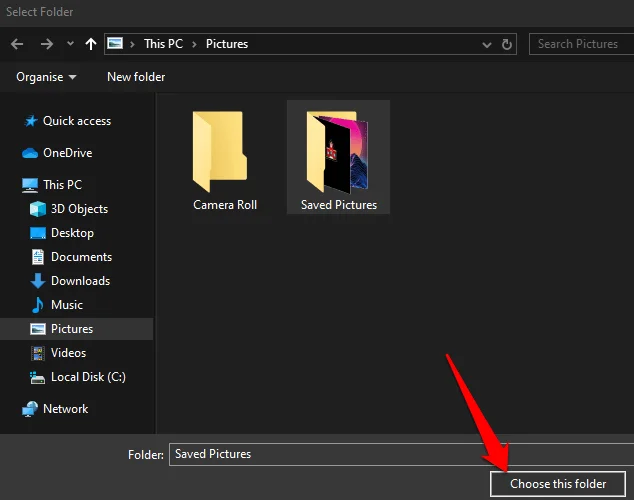
Task: Go up one level with up arrow
Action: [x=91, y=44]
